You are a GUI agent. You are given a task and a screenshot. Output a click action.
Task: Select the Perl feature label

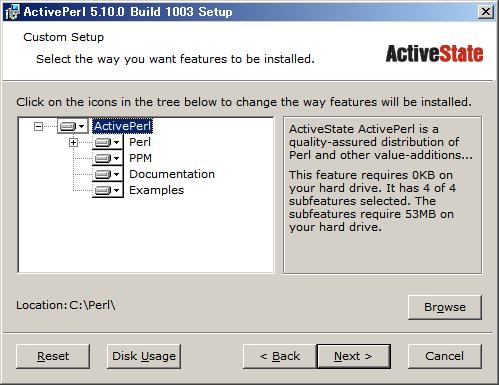(x=140, y=142)
